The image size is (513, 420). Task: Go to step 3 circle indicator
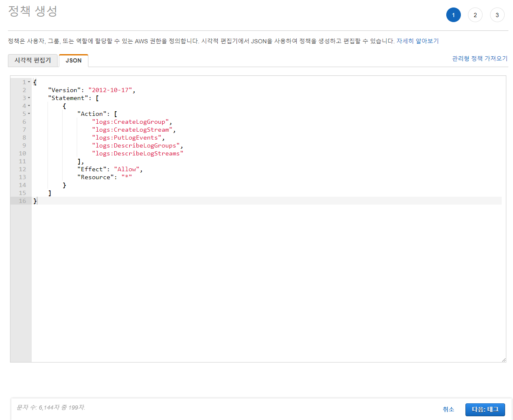(497, 15)
